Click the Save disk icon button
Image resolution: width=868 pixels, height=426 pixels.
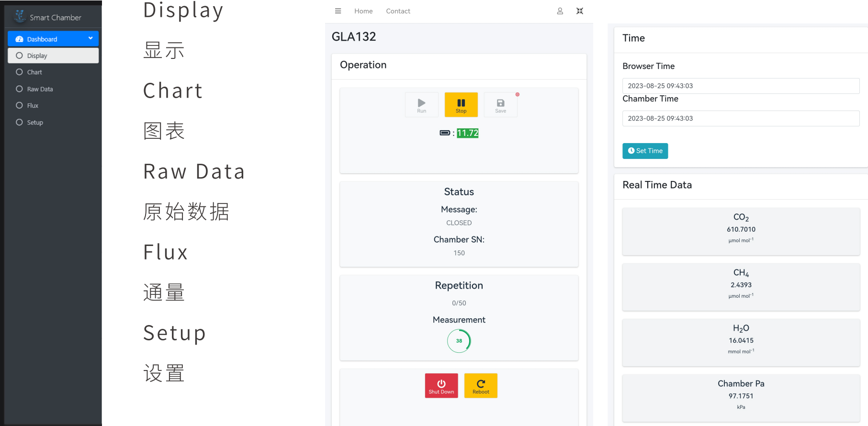(x=500, y=105)
